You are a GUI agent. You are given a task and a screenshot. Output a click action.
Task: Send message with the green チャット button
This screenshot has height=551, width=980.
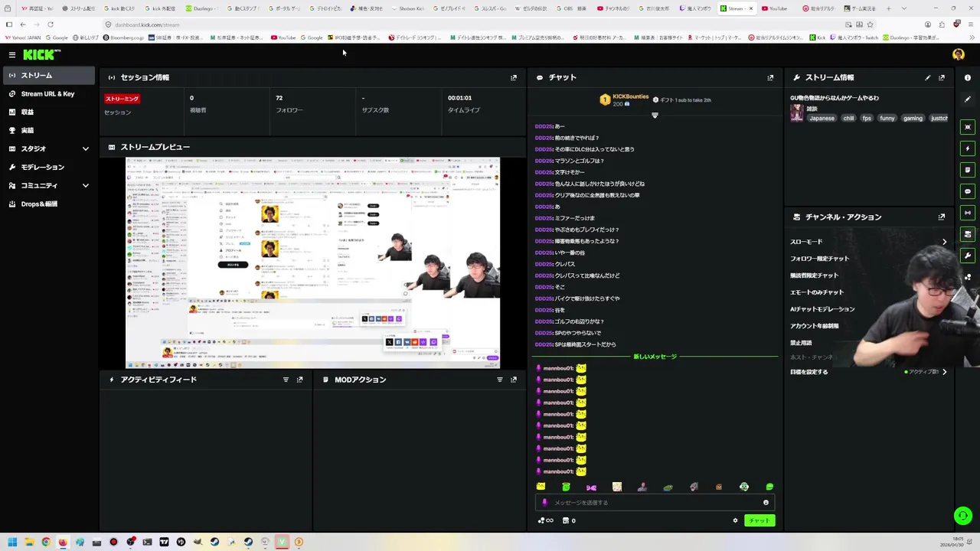[759, 520]
